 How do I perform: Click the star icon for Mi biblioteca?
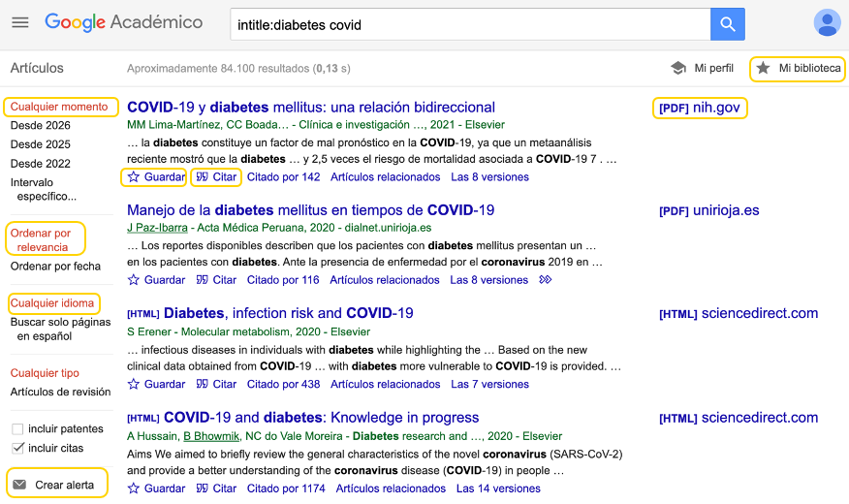764,69
